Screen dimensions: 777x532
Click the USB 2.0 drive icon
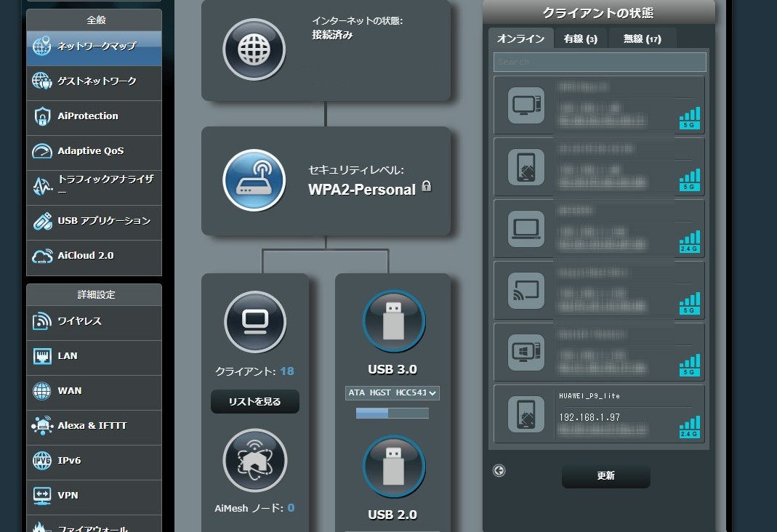click(392, 466)
